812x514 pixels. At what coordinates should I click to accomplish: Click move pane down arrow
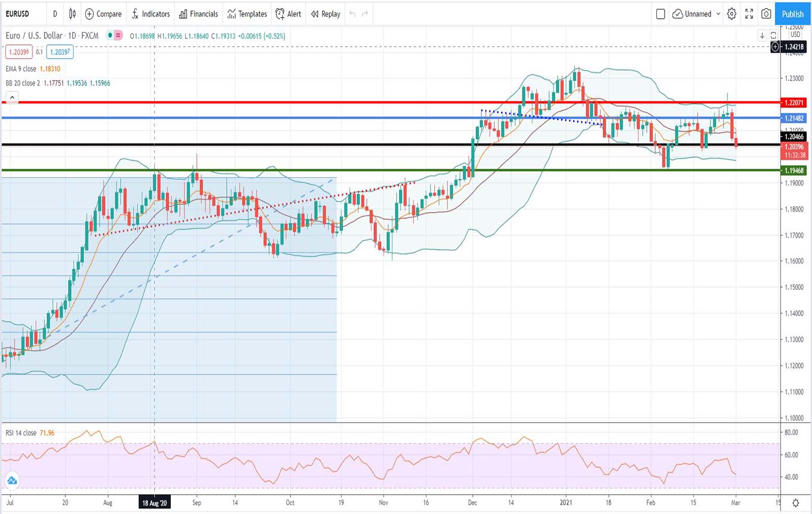coord(762,36)
